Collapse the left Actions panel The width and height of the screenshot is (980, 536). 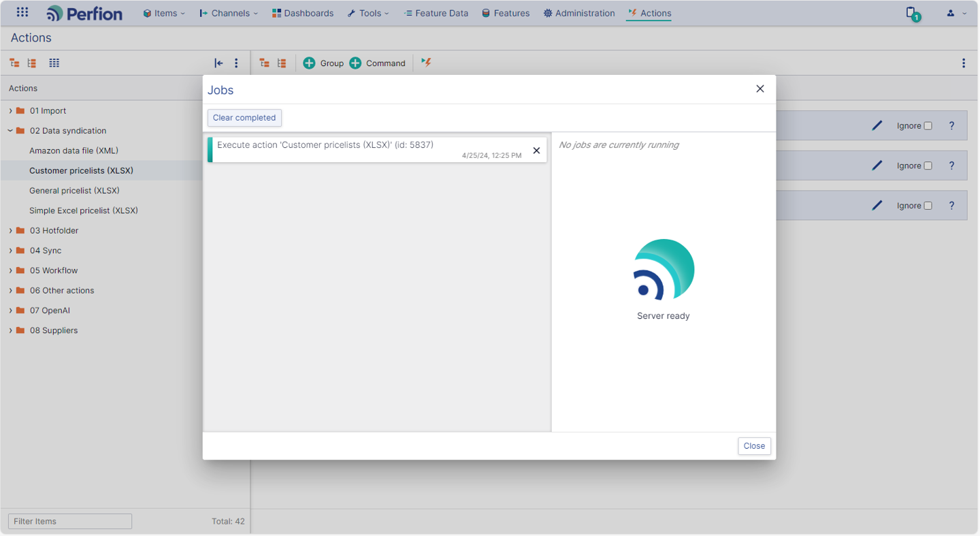[x=218, y=63]
